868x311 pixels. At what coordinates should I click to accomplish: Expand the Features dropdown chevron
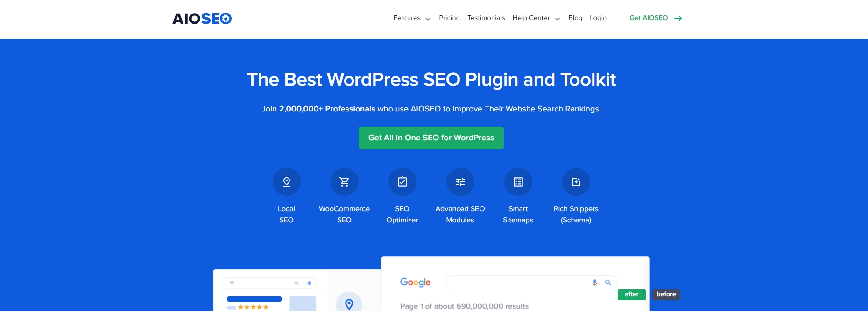point(428,19)
